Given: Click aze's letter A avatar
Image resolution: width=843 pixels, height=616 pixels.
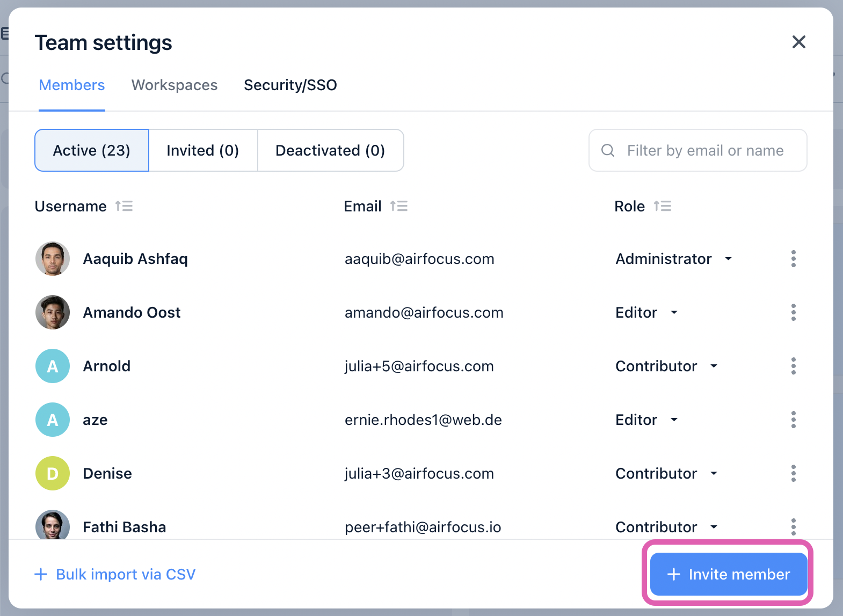Looking at the screenshot, I should point(53,420).
